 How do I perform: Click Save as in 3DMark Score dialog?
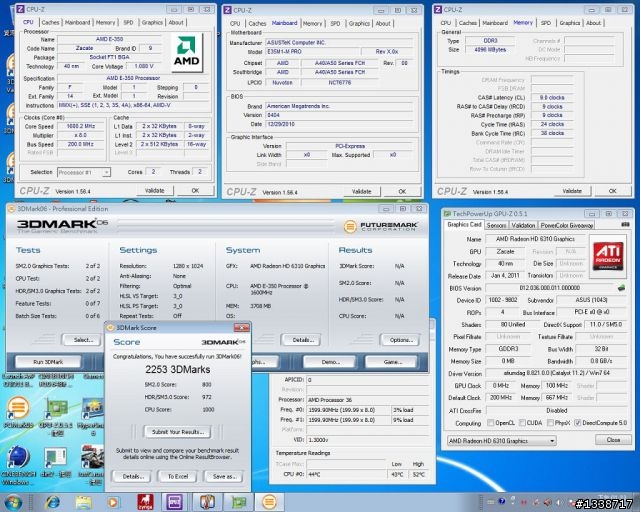[x=224, y=476]
